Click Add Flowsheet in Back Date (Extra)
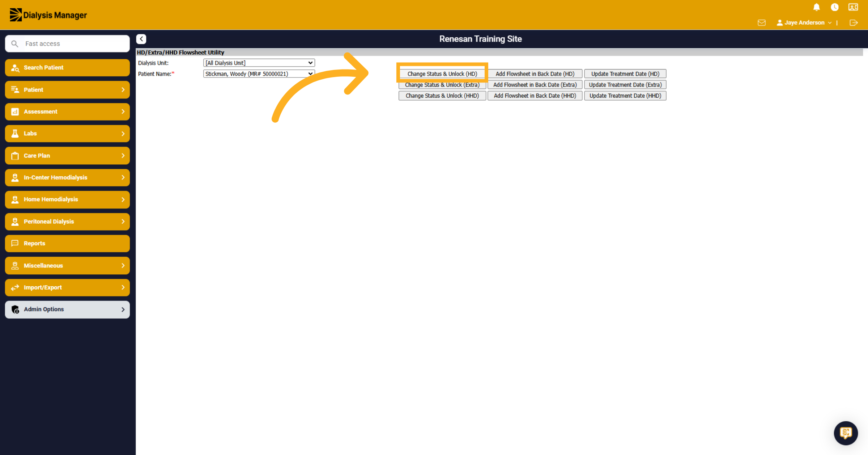 coord(535,85)
